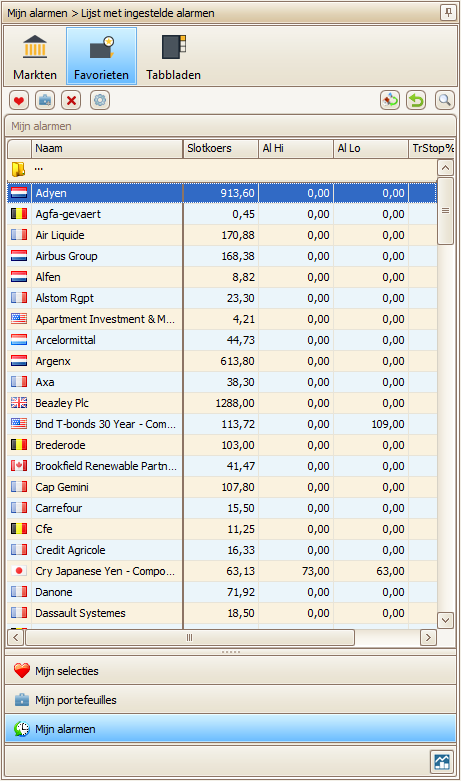
Task: Click the green undo arrow icon
Action: pos(416,101)
